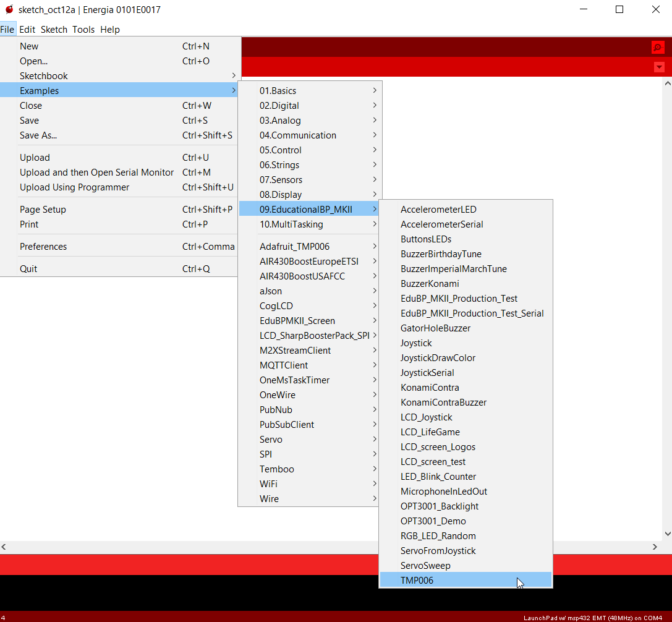Open the OPT3001_Demo example

tap(466, 521)
